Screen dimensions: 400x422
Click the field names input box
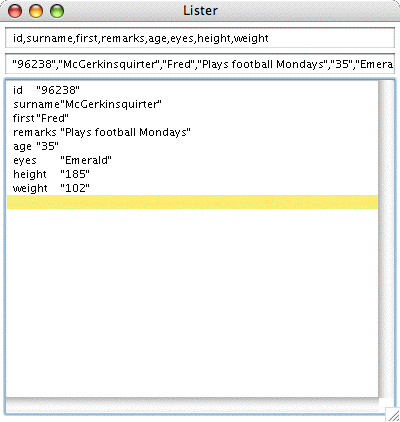click(200, 38)
